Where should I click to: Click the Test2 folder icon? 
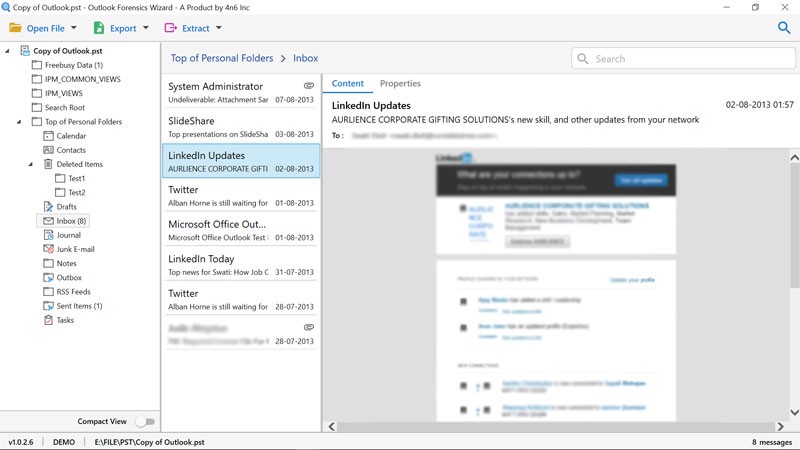(60, 192)
